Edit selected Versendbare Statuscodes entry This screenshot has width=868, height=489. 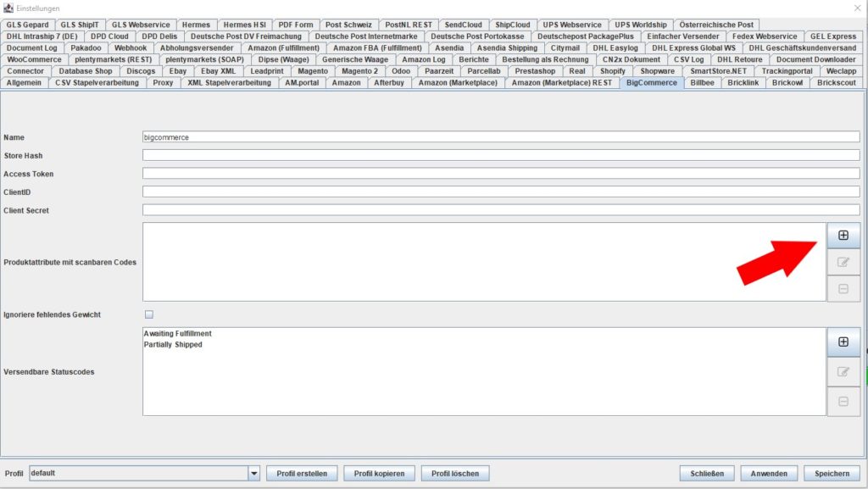[x=843, y=372]
